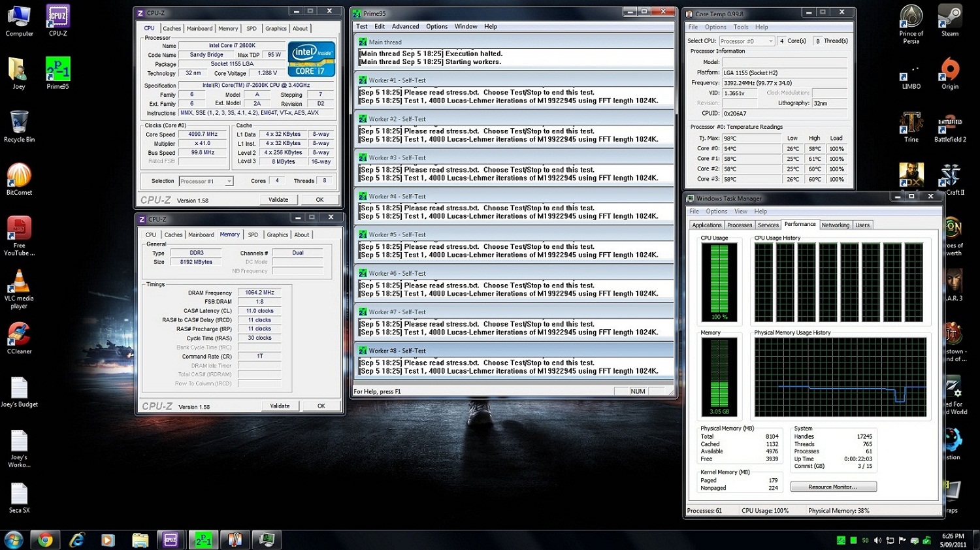Image resolution: width=980 pixels, height=550 pixels.
Task: Launch Google Chrome from the taskbar
Action: pos(45,540)
